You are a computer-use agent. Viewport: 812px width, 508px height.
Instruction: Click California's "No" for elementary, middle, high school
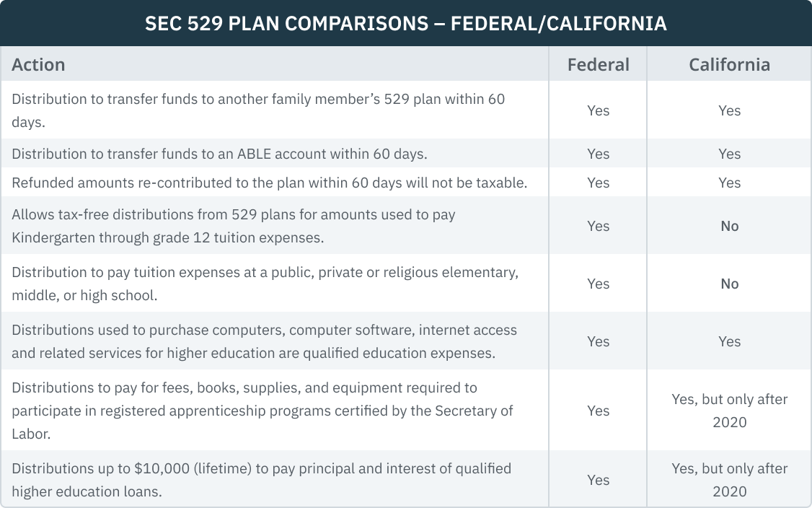(729, 284)
